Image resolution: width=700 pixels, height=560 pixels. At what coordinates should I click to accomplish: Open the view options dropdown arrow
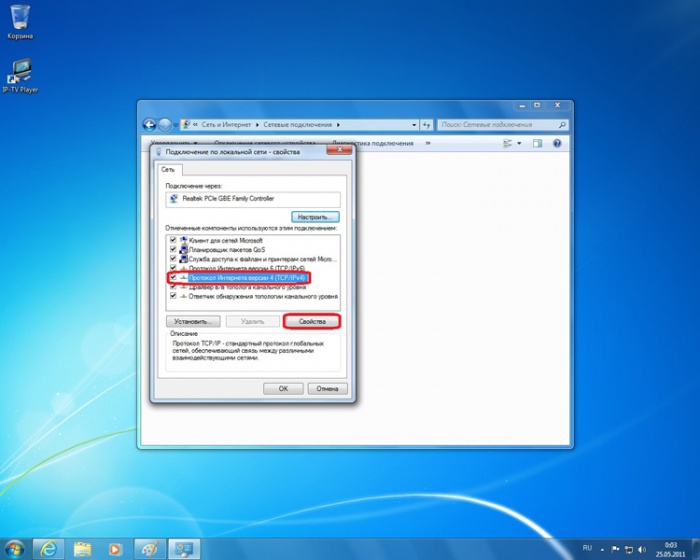pyautogui.click(x=519, y=144)
